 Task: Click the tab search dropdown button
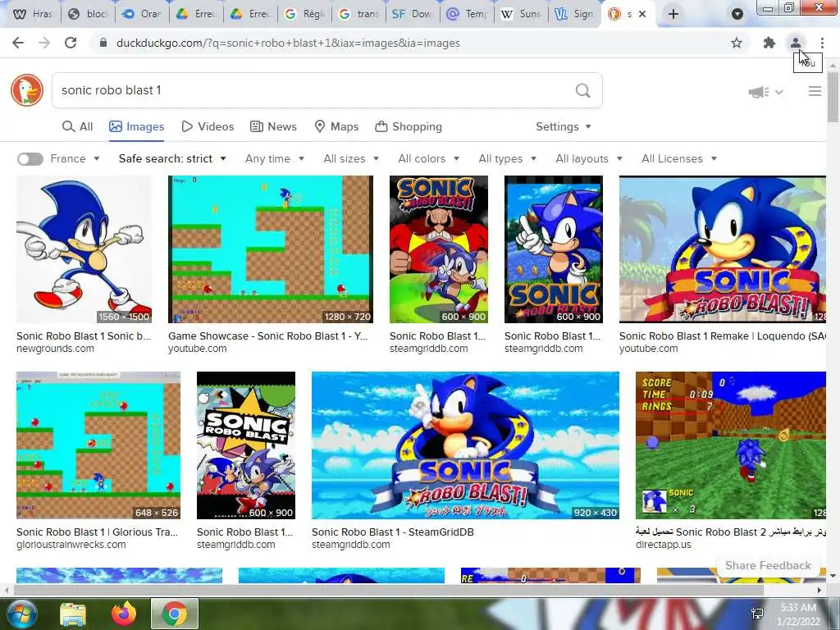click(737, 14)
